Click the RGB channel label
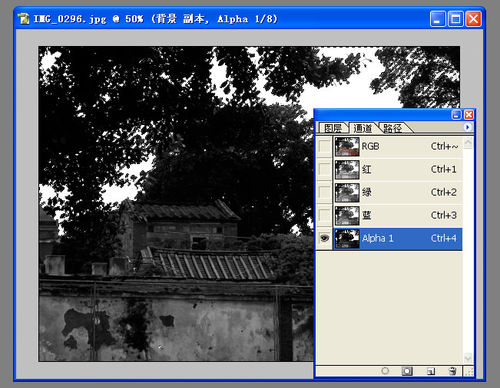The height and width of the screenshot is (388, 500). [x=370, y=146]
